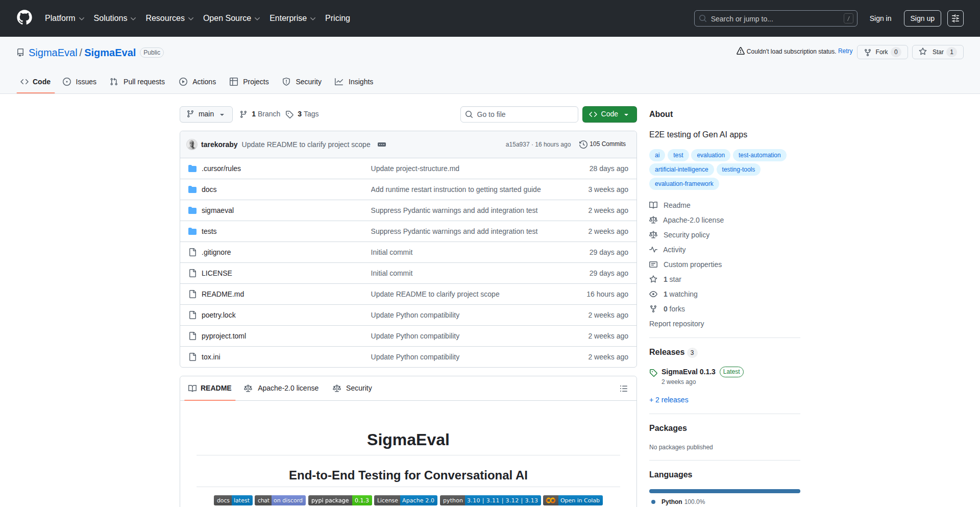
Task: Click the GitHub home logo
Action: [23, 18]
